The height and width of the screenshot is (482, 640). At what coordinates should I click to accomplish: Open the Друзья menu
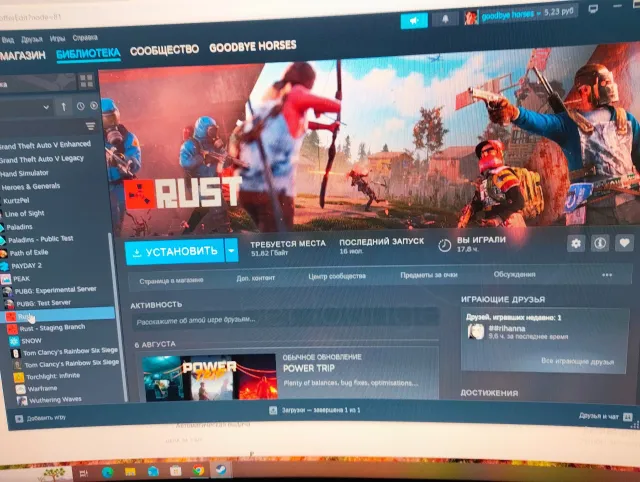tap(31, 39)
